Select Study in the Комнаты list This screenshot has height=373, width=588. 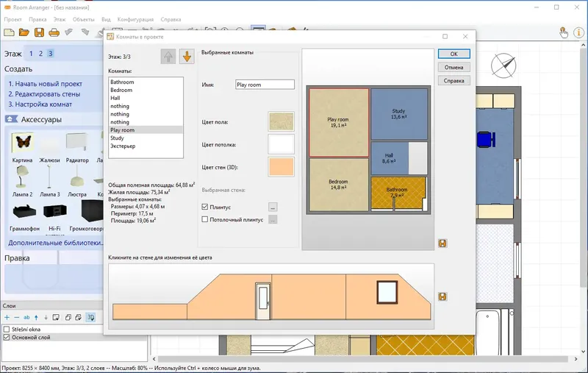[x=146, y=138]
